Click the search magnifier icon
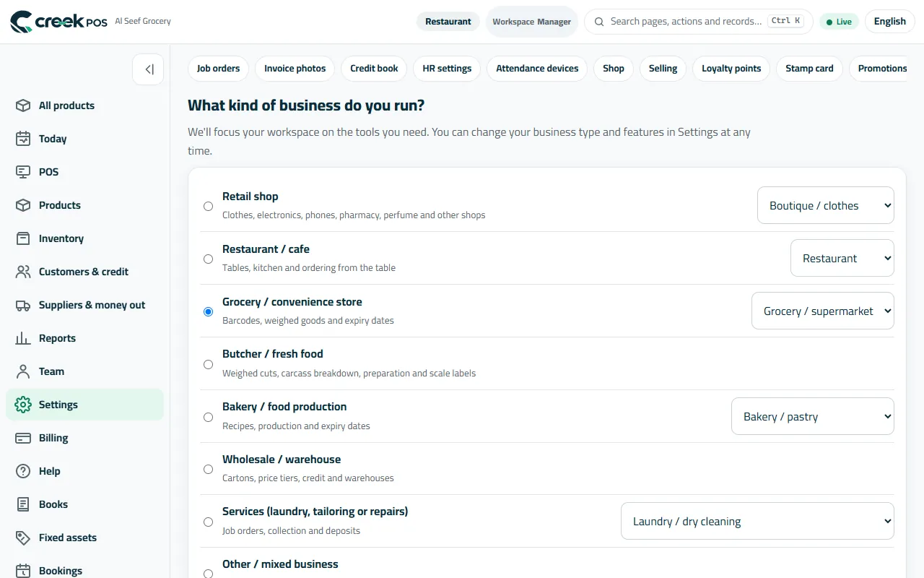The image size is (924, 578). 599,22
